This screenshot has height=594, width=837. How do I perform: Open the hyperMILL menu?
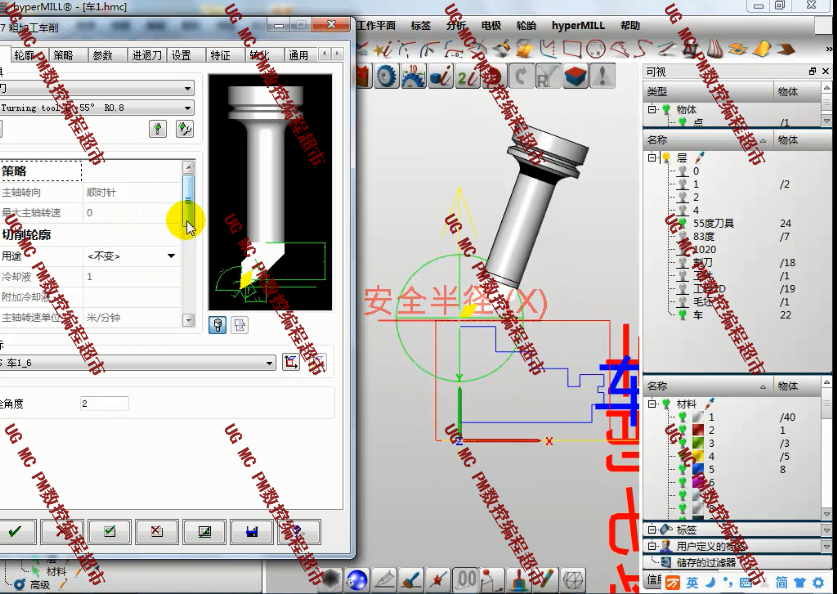click(578, 26)
